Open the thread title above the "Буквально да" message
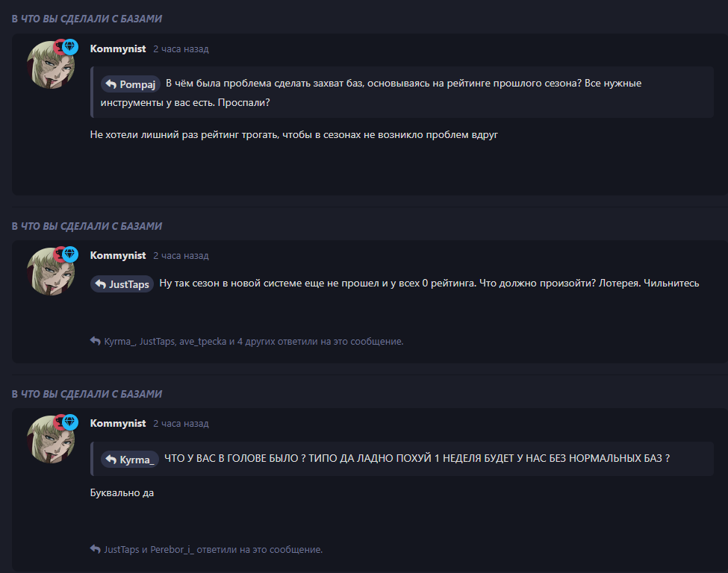728x573 pixels. [87, 394]
